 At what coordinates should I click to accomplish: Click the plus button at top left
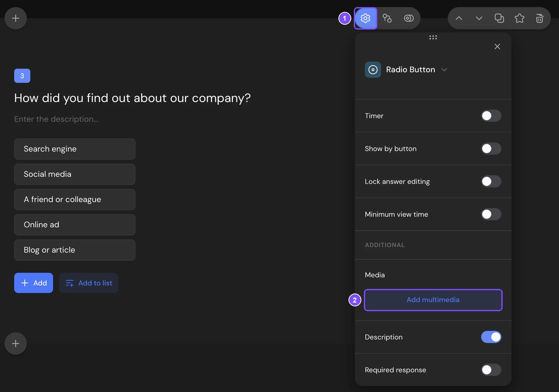pyautogui.click(x=16, y=18)
